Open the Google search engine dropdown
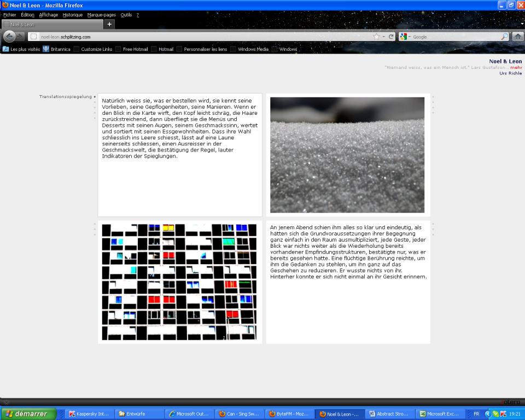The image size is (525, 420). (x=405, y=37)
